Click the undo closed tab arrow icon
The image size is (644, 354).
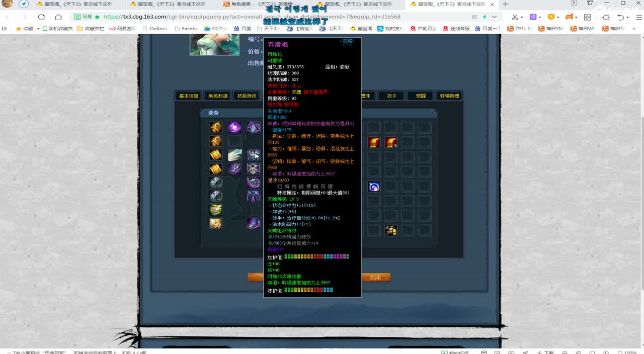621,17
